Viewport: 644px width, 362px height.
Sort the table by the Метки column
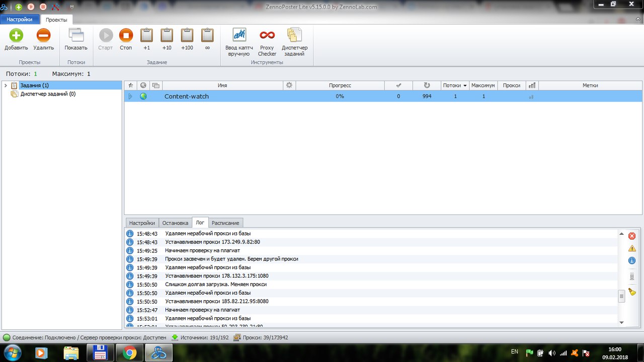[590, 85]
